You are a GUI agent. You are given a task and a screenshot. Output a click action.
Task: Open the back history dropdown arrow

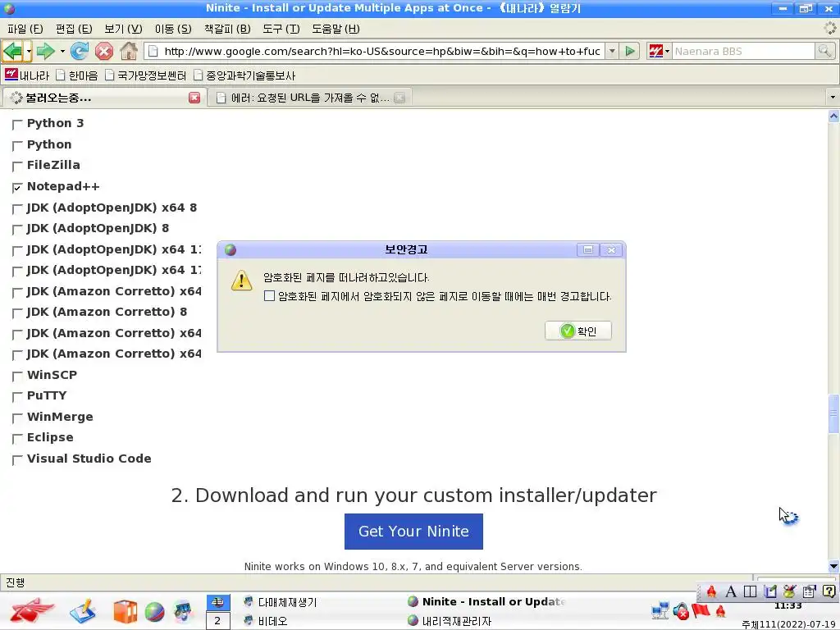point(29,52)
